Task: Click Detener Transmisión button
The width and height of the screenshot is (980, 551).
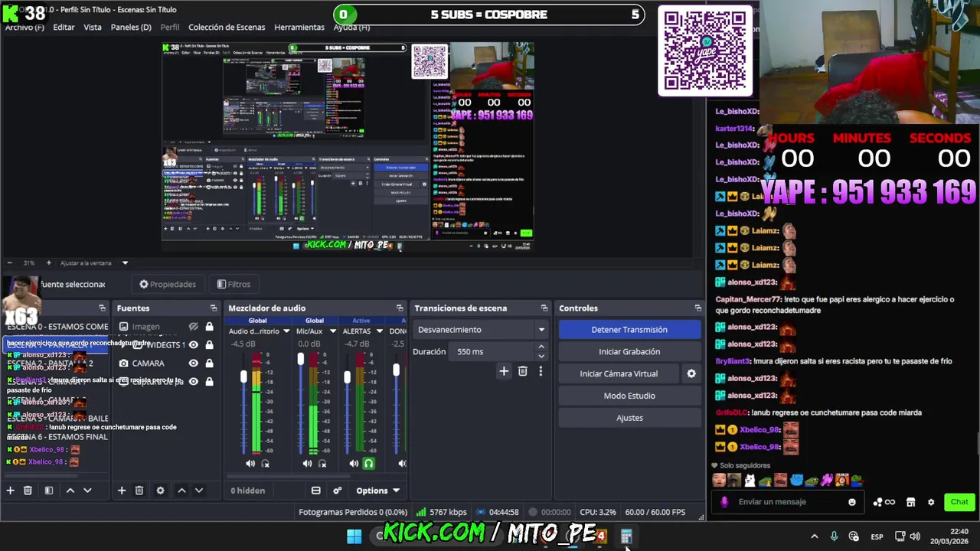Action: (x=629, y=330)
